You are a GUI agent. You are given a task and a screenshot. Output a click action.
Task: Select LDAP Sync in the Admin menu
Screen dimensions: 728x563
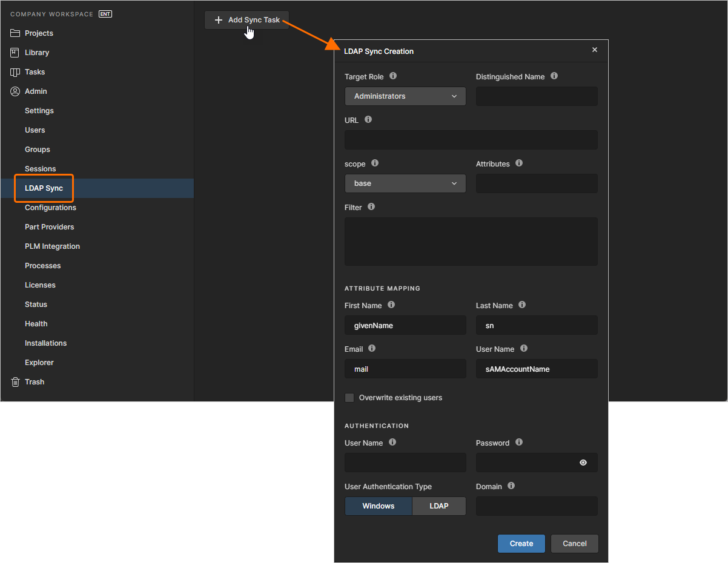pyautogui.click(x=44, y=188)
